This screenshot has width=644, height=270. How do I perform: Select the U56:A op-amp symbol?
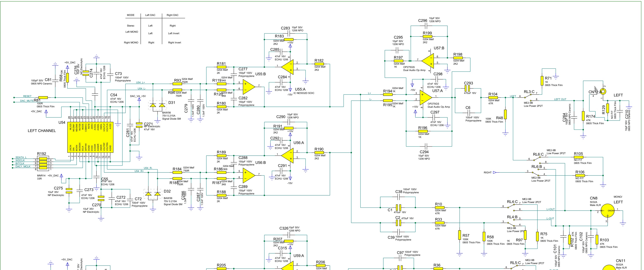287,155
